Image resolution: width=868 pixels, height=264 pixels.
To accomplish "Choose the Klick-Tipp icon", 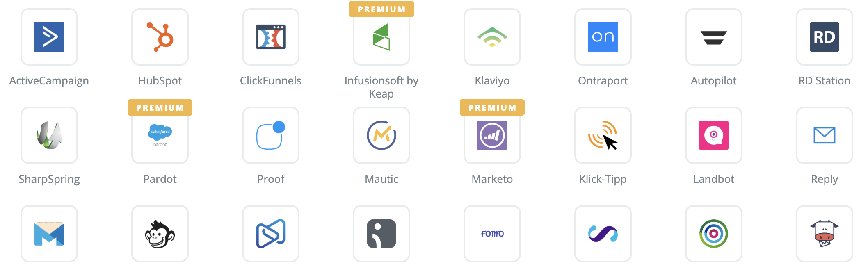I will [603, 135].
